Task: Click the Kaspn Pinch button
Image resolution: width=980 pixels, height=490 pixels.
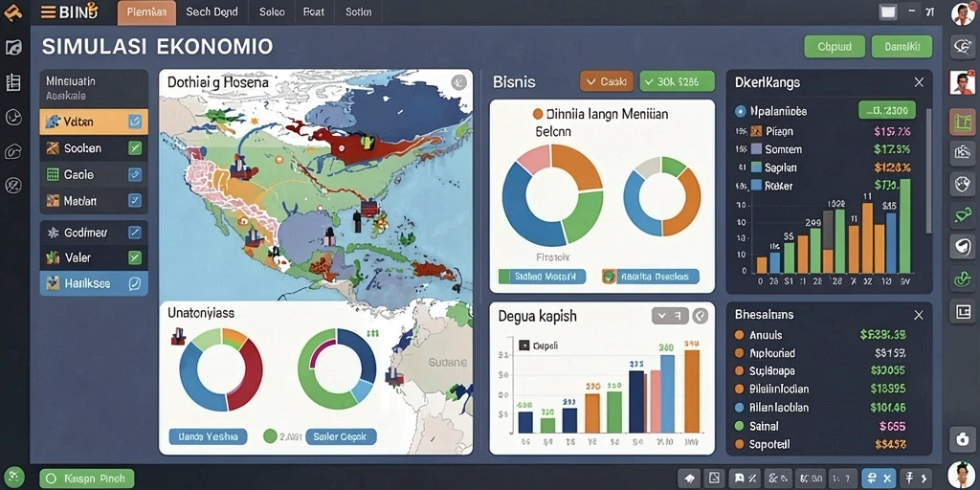Action: (87, 479)
